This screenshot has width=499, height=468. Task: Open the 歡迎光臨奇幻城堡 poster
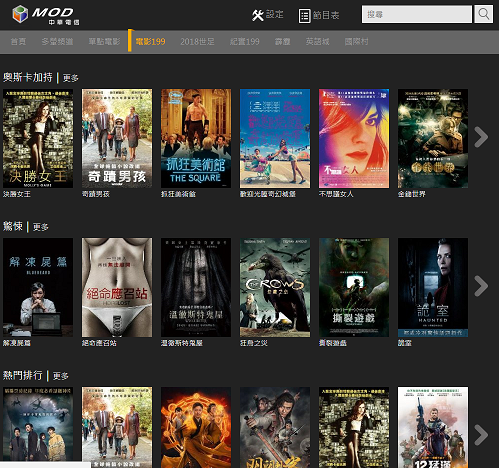click(x=275, y=138)
